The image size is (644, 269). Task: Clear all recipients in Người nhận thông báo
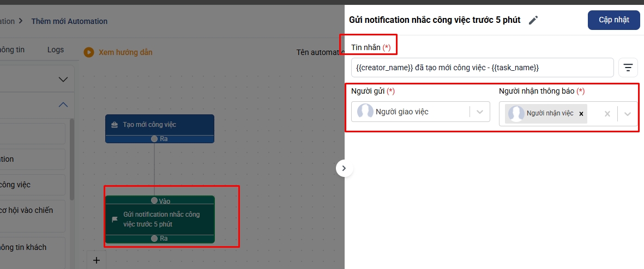click(607, 114)
